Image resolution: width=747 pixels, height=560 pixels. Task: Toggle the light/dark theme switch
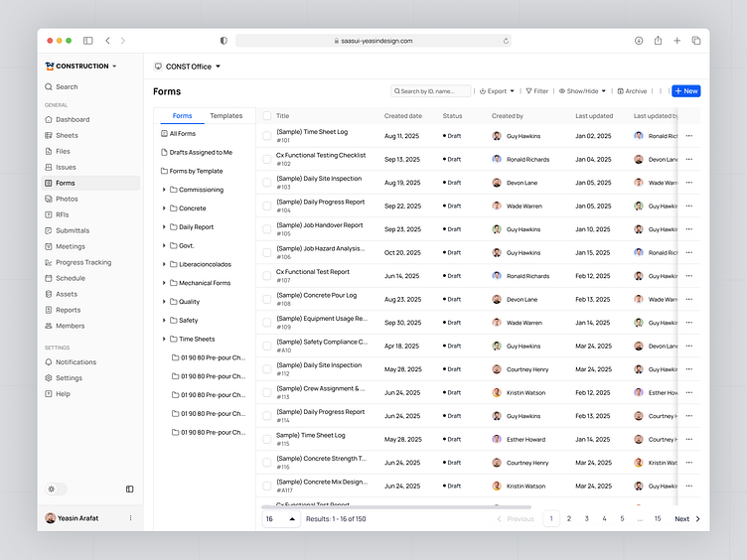[x=56, y=490]
